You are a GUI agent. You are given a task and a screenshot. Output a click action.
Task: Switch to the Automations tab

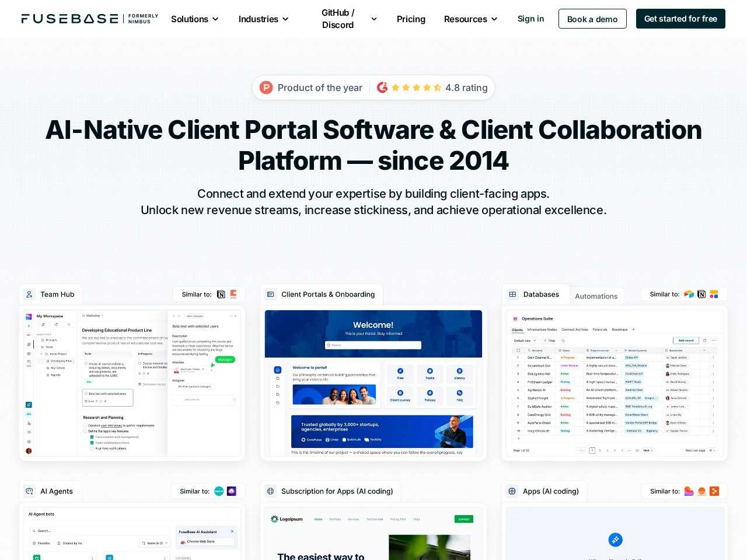click(x=596, y=296)
